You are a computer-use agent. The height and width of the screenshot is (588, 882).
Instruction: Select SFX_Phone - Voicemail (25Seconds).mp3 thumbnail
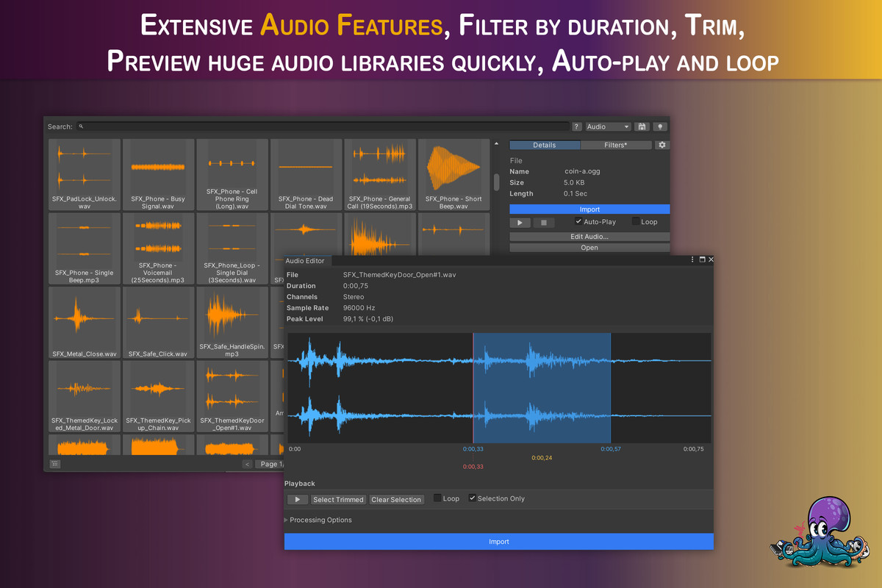(158, 248)
